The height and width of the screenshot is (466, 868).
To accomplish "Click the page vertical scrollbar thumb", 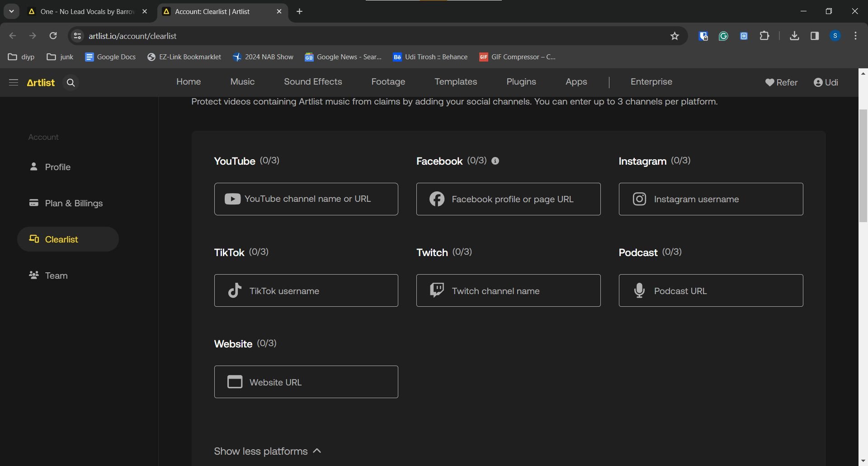I will point(863,166).
